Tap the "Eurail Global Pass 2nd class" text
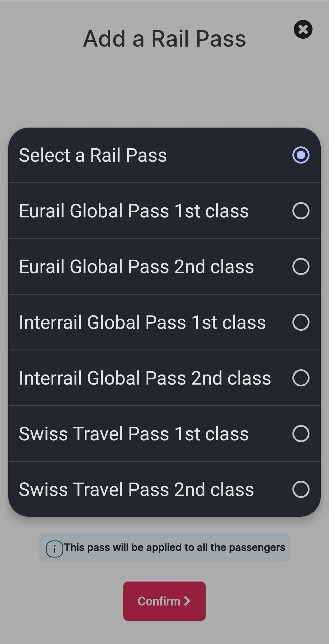 [x=136, y=267]
